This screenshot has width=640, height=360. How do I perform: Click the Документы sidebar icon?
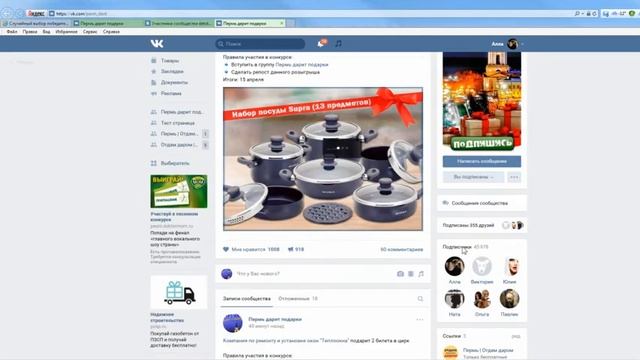pyautogui.click(x=154, y=82)
